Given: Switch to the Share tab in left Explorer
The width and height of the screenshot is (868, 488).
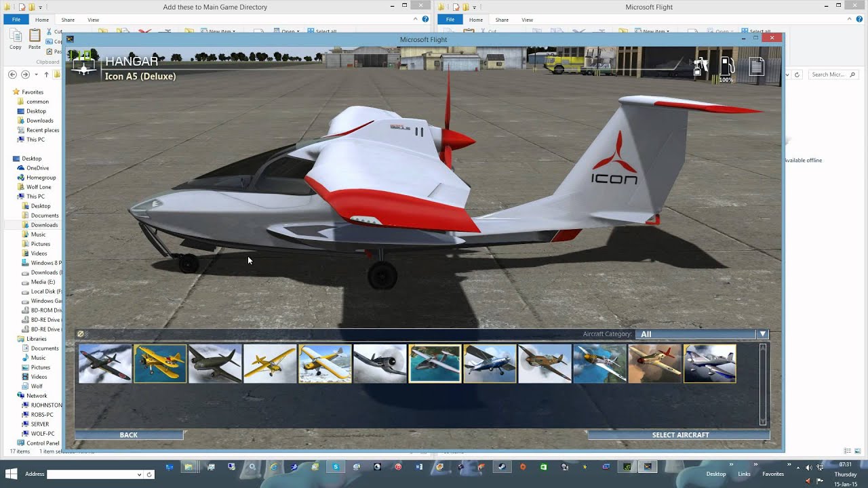Looking at the screenshot, I should click(68, 20).
